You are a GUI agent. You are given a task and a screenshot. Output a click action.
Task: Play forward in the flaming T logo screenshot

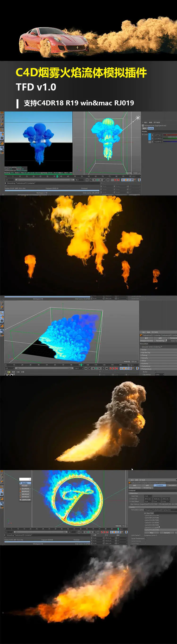(89, 532)
